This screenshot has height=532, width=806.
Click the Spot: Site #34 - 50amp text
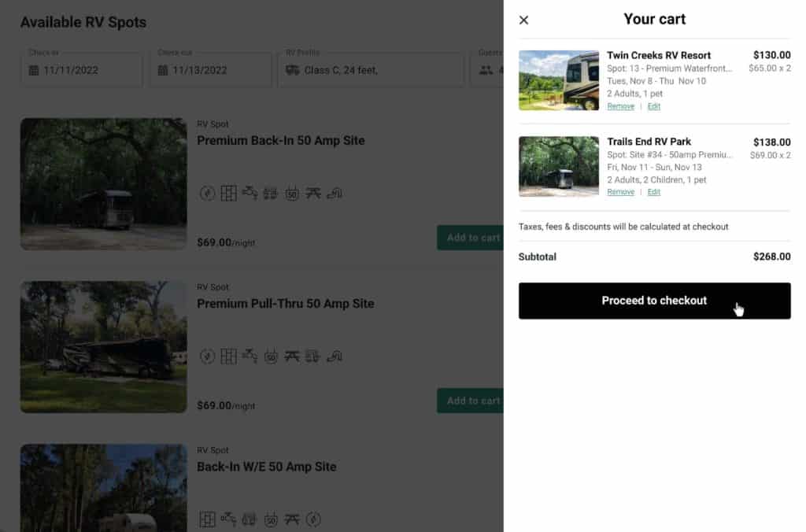[669, 155]
